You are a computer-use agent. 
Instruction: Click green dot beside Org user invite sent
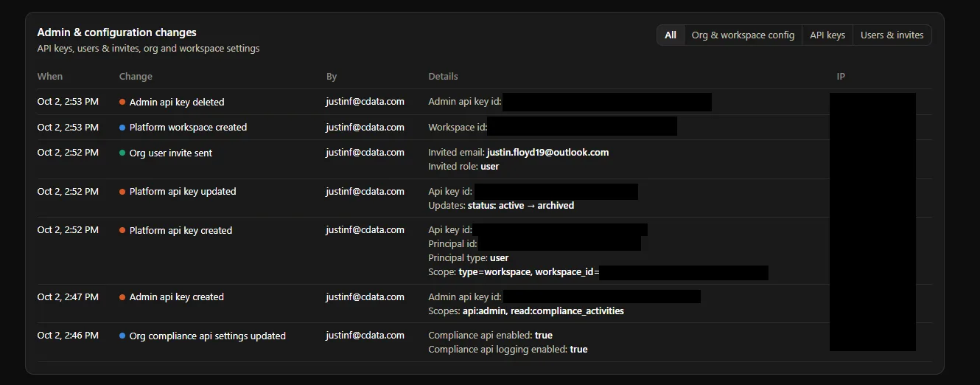tap(122, 153)
